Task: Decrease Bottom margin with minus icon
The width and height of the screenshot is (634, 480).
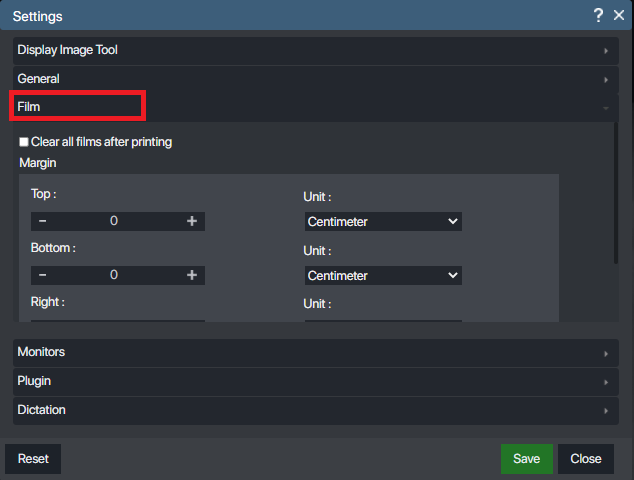Action: click(x=43, y=275)
